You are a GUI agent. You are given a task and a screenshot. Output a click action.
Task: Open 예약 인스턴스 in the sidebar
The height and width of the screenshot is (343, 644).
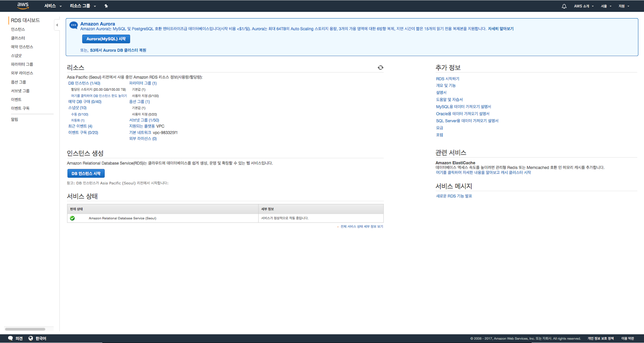point(22,47)
